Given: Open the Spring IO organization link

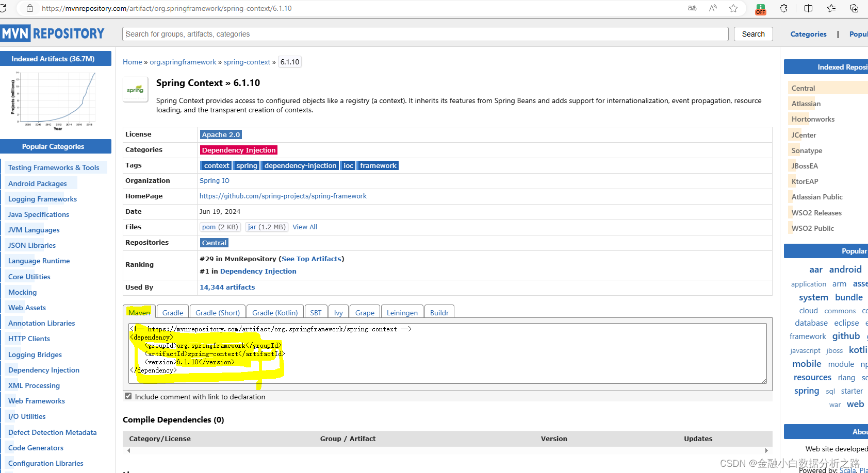Looking at the screenshot, I should (x=215, y=180).
